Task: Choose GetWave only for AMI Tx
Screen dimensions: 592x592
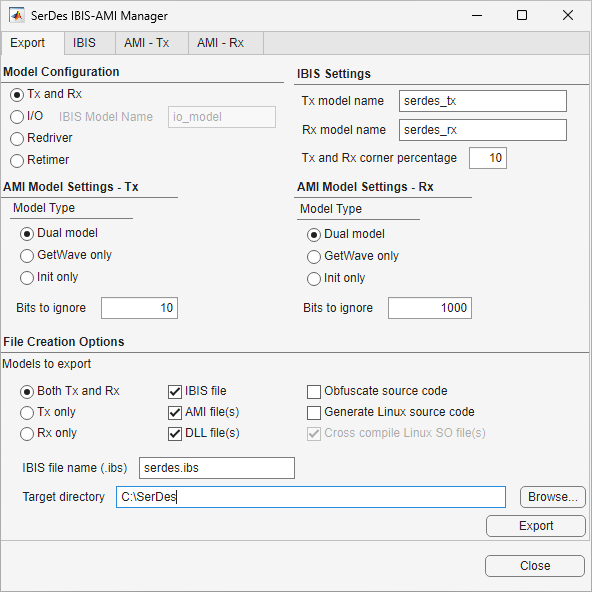Action: [27, 256]
